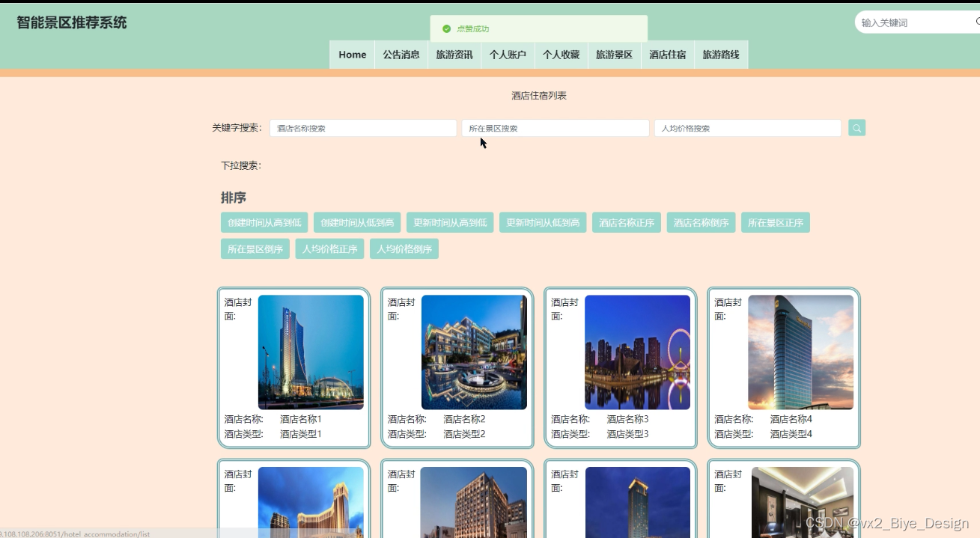This screenshot has height=538, width=980.
Task: Click the 所在景区搜索 input field
Action: click(556, 128)
